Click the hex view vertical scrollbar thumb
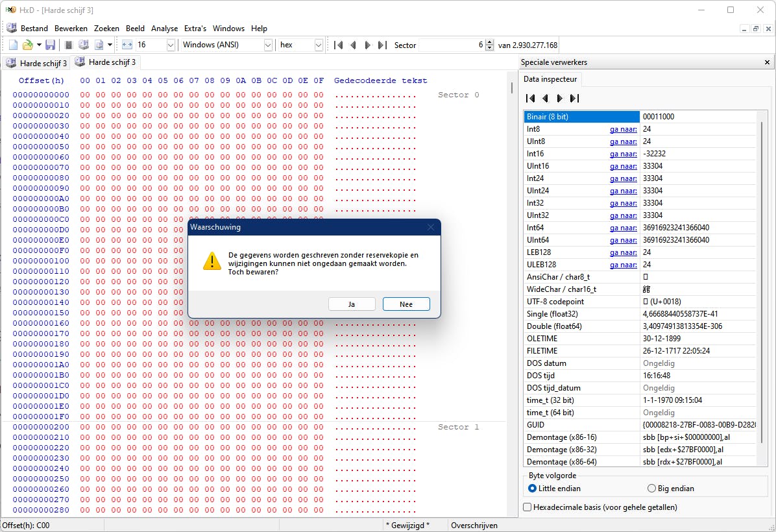This screenshot has width=776, height=532. pos(512,88)
